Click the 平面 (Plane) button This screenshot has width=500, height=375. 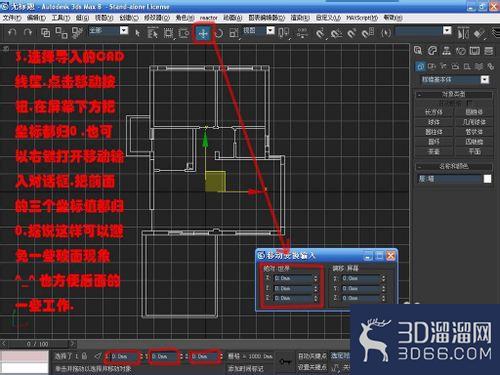(474, 151)
